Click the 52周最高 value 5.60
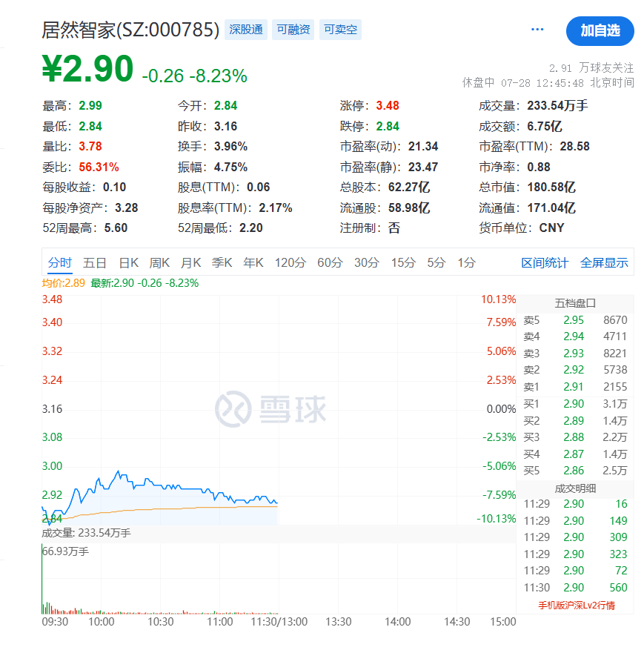Viewport: 644px width, 650px height. 116,228
